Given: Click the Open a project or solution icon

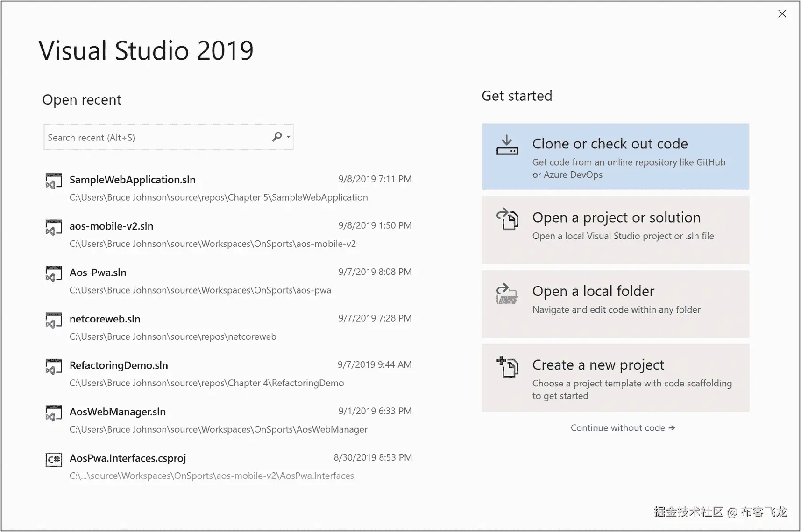Looking at the screenshot, I should coord(507,219).
